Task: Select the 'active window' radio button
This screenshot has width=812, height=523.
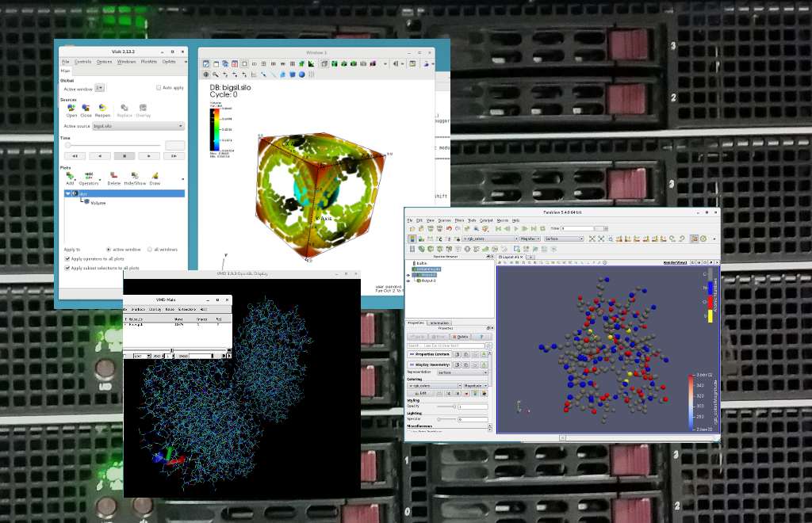Action: point(108,250)
